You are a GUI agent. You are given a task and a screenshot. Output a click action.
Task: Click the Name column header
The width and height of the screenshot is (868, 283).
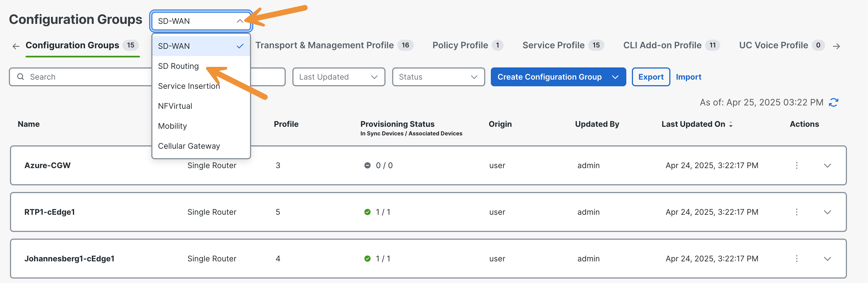pyautogui.click(x=29, y=124)
